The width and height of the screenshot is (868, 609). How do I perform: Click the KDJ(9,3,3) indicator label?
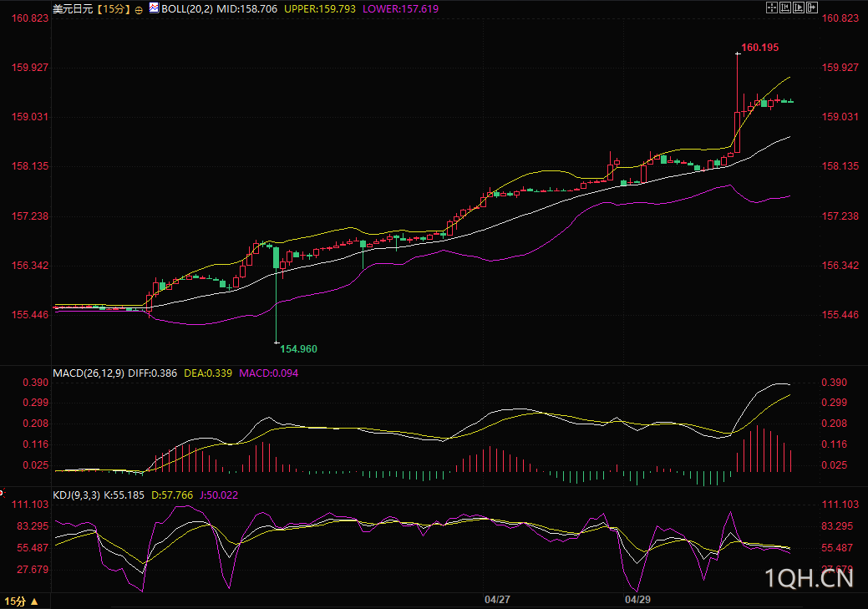pos(76,495)
